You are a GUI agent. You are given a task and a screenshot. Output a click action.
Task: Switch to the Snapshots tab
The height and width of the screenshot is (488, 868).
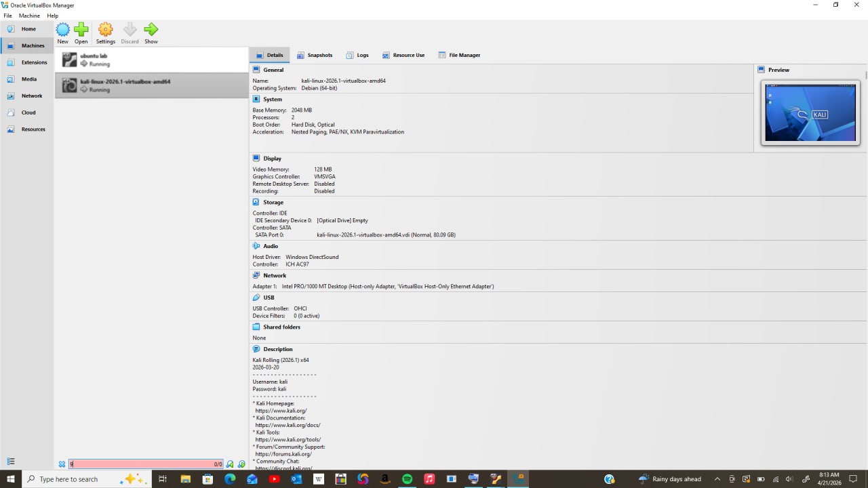[315, 55]
